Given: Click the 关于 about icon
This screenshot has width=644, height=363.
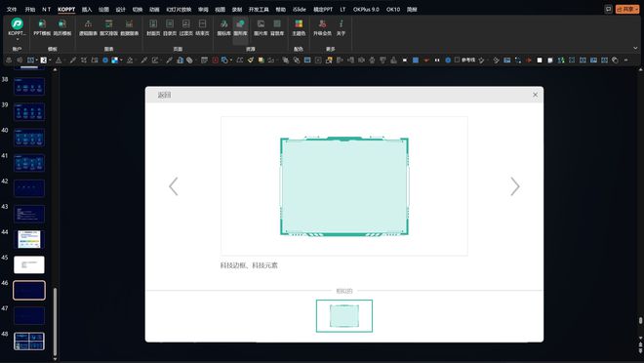Looking at the screenshot, I should (341, 27).
